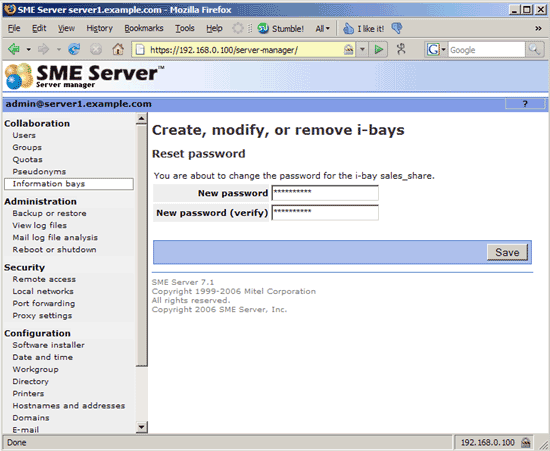Go to the Home page icon

pos(118,49)
